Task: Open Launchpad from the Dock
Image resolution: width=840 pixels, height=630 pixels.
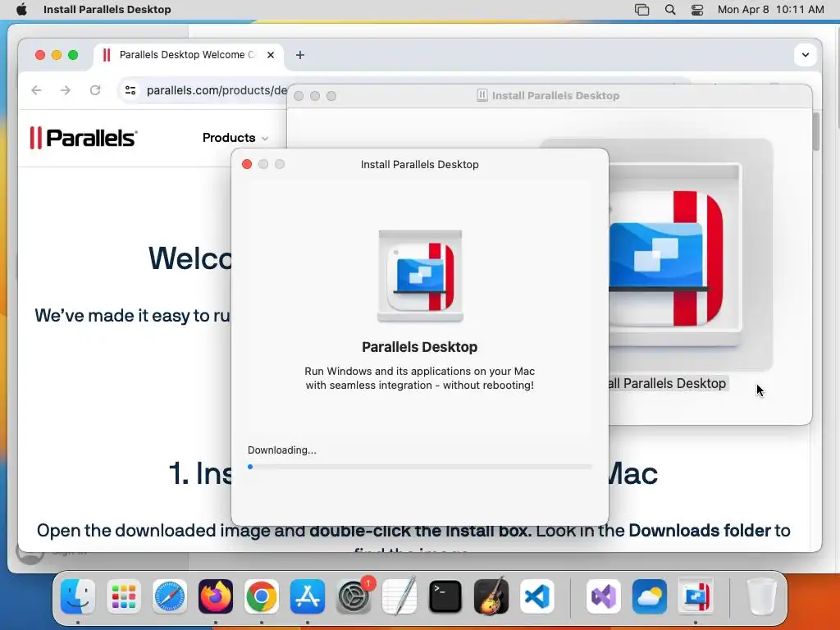Action: (124, 596)
